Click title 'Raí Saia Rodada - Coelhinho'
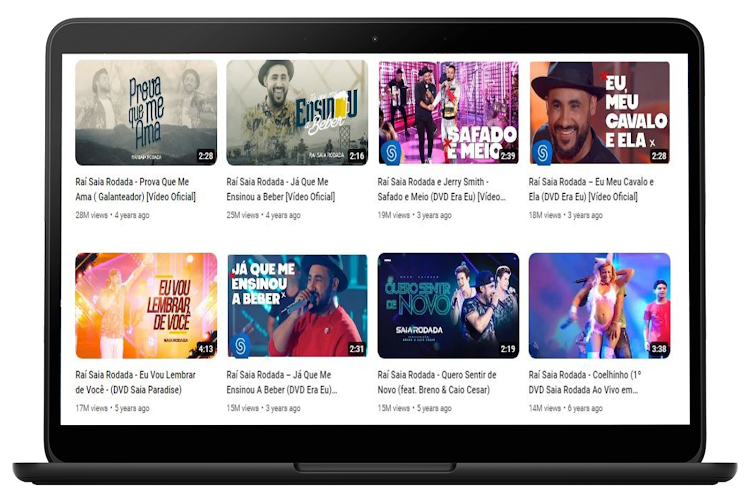Image resolution: width=750 pixels, height=500 pixels. (x=585, y=382)
